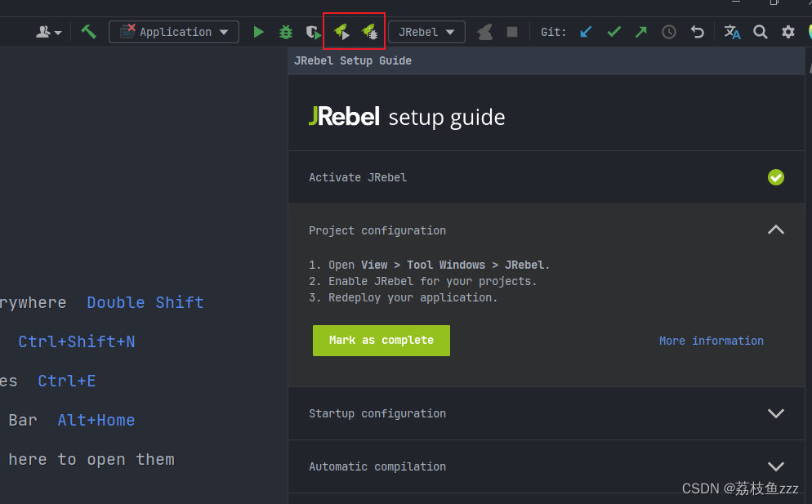The height and width of the screenshot is (504, 812).
Task: Run with Coverage shield icon
Action: click(x=314, y=32)
